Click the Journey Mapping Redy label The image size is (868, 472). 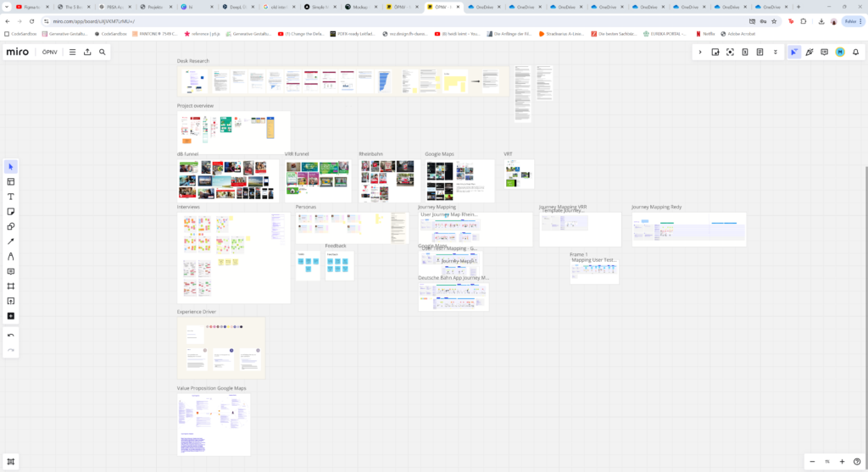[657, 207]
